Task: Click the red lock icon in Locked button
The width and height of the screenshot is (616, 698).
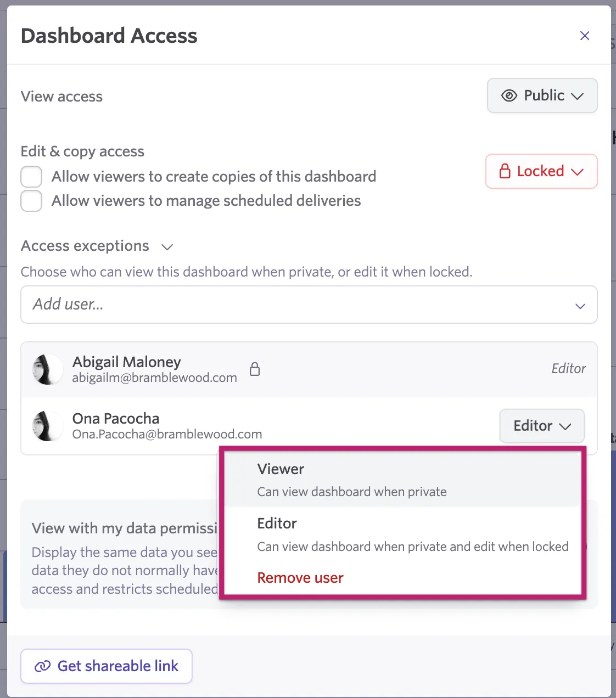Action: tap(505, 171)
